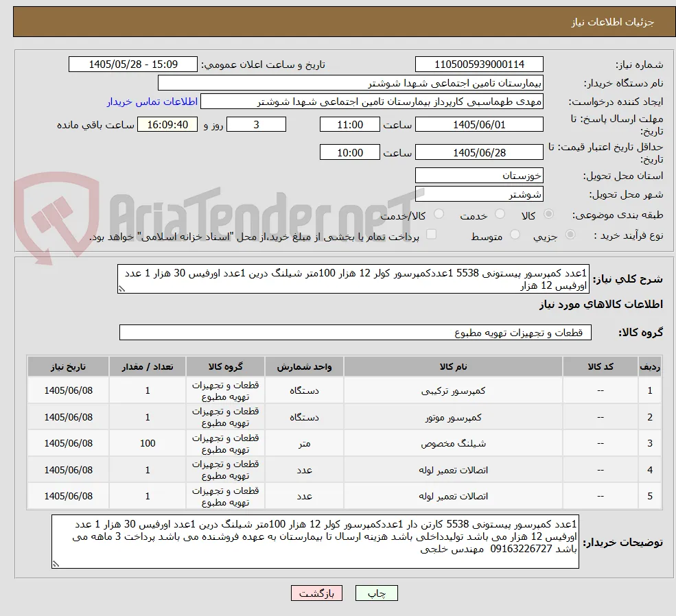Click the واحد شمارش column header

(304, 366)
